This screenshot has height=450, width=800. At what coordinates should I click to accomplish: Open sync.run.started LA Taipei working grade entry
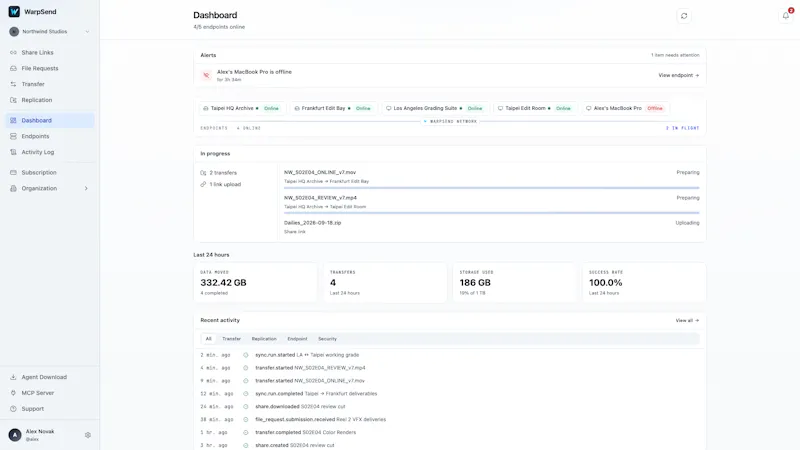(x=449, y=355)
